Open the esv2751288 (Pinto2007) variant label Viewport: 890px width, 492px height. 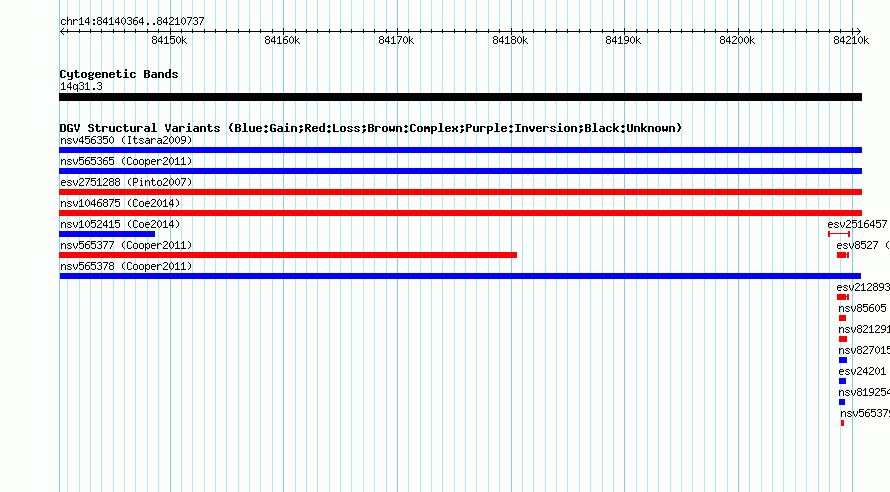tap(126, 182)
